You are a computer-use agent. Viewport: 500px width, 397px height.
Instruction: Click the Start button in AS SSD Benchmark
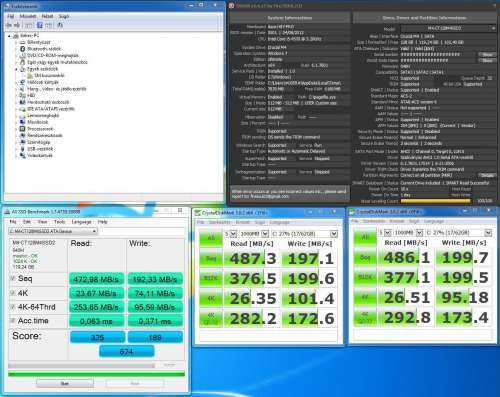(65, 383)
